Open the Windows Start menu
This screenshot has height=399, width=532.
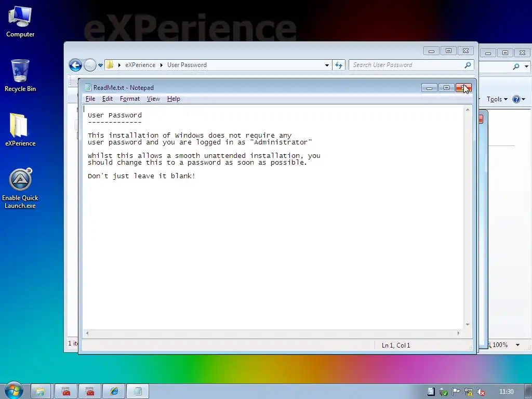(14, 391)
